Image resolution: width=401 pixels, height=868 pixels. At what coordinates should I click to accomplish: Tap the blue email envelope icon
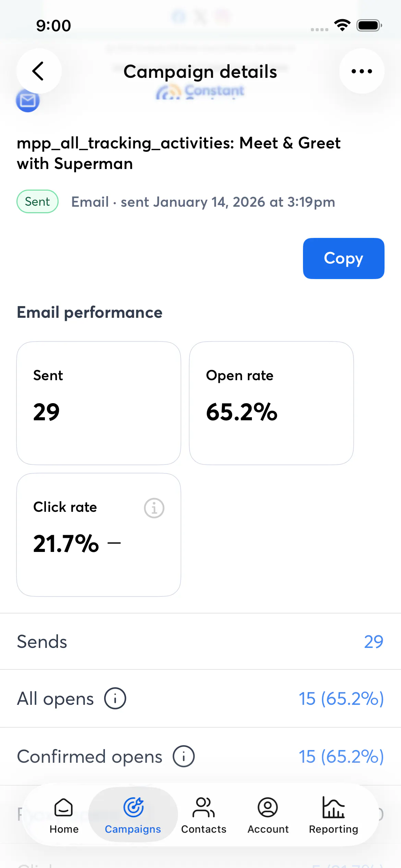[28, 101]
